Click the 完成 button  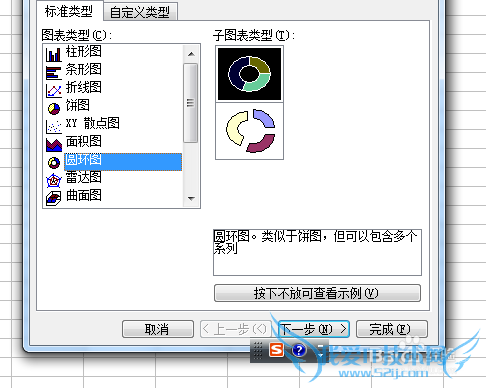392,329
